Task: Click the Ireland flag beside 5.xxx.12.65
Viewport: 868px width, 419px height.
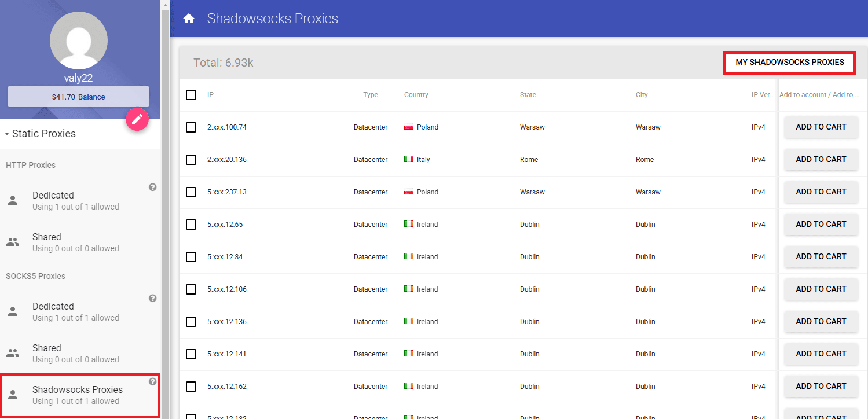Action: [x=407, y=224]
